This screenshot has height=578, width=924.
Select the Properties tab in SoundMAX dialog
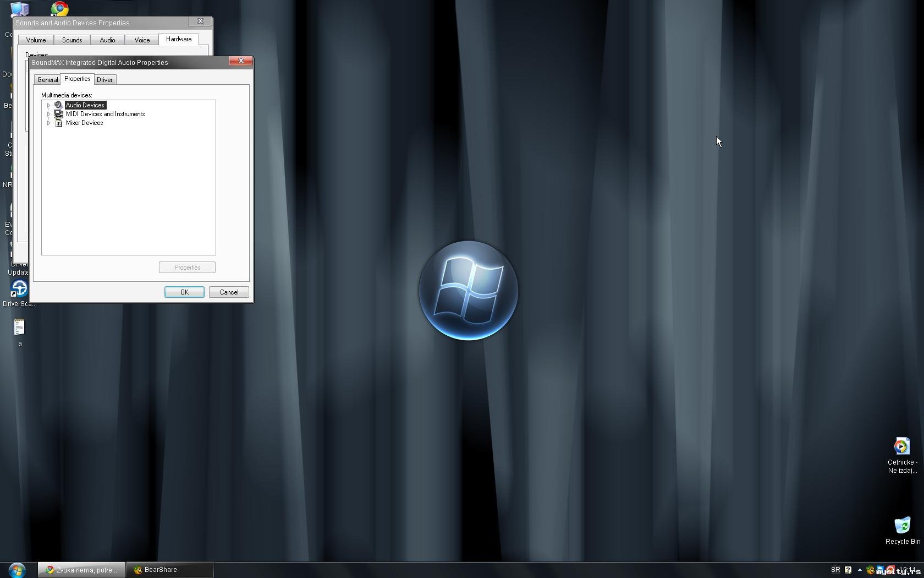click(77, 79)
